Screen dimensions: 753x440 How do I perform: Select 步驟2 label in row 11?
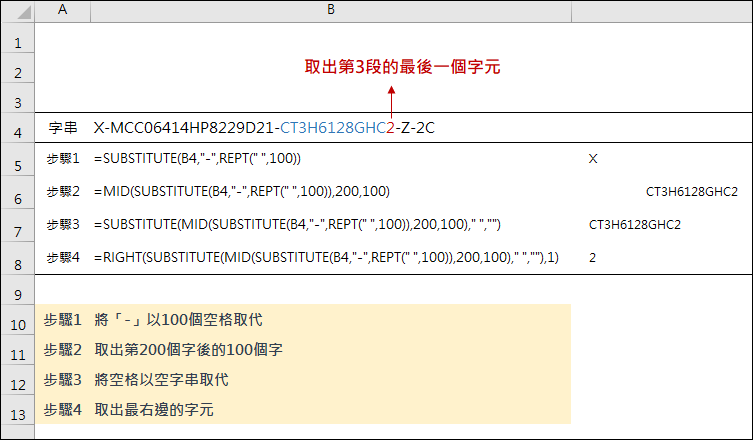click(x=63, y=349)
